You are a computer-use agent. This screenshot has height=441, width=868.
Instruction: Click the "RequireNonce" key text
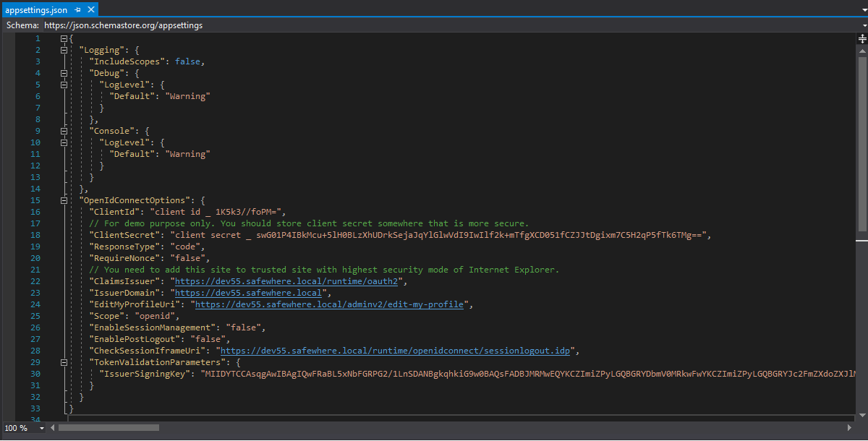pyautogui.click(x=124, y=258)
